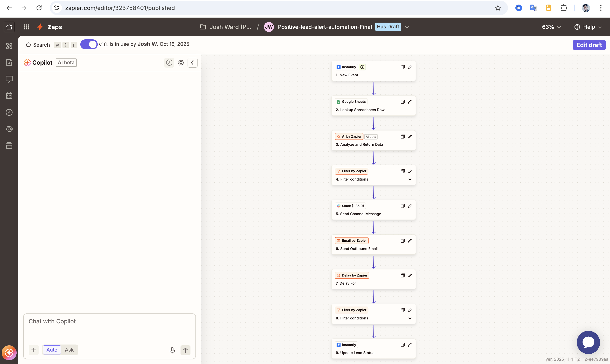Reload the page in the browser
The width and height of the screenshot is (610, 364).
tap(39, 8)
